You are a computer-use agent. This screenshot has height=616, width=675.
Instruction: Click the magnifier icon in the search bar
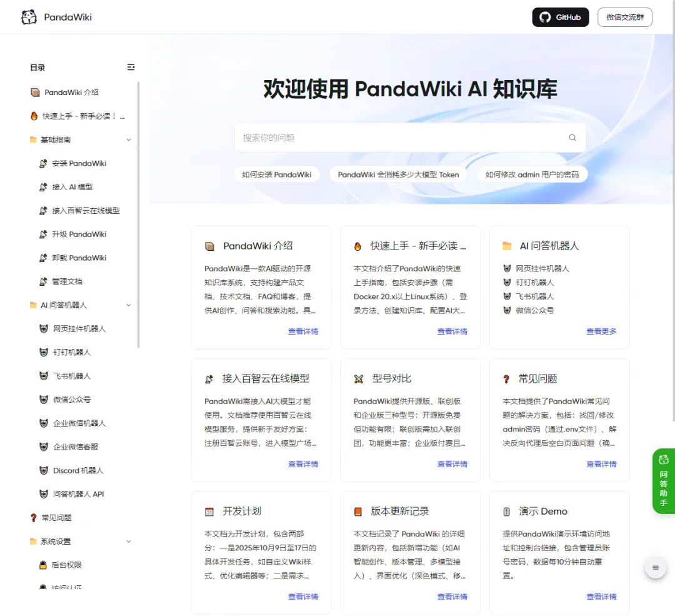pos(572,137)
